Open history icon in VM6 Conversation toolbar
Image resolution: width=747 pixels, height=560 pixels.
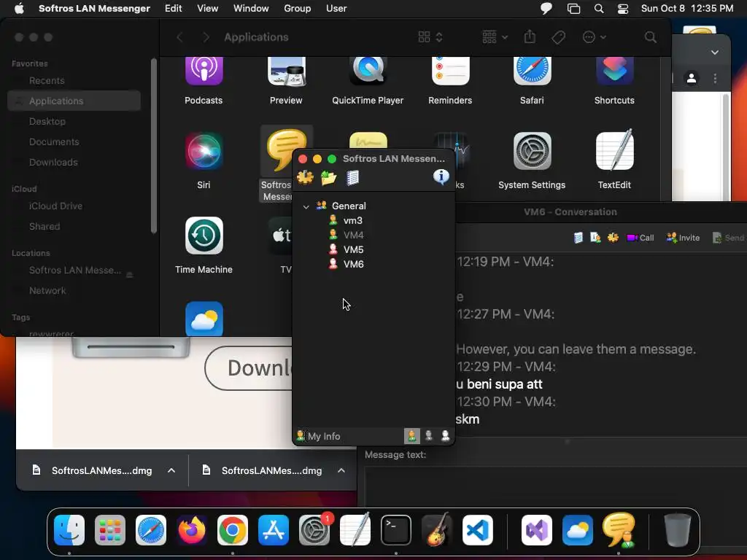click(x=578, y=238)
